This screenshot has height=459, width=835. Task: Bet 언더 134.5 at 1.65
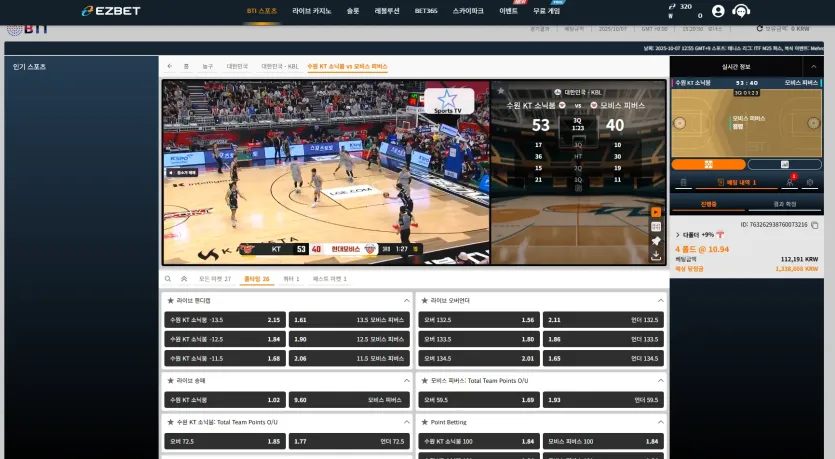(603, 358)
